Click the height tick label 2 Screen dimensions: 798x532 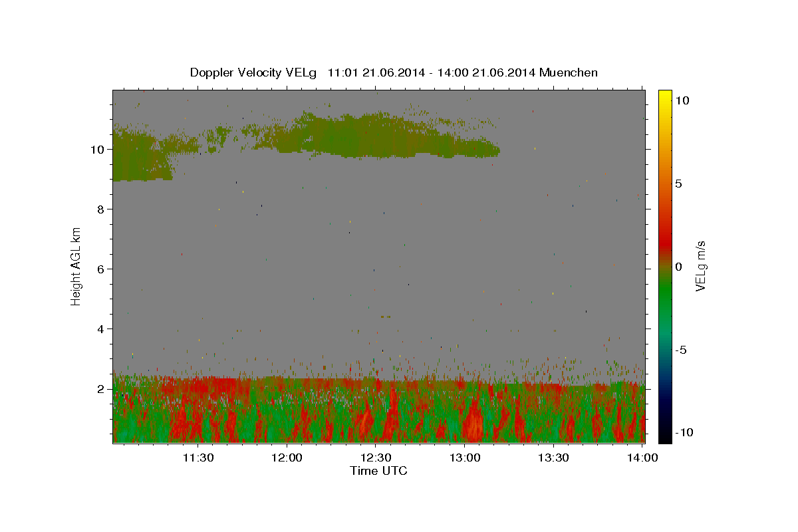pos(101,388)
